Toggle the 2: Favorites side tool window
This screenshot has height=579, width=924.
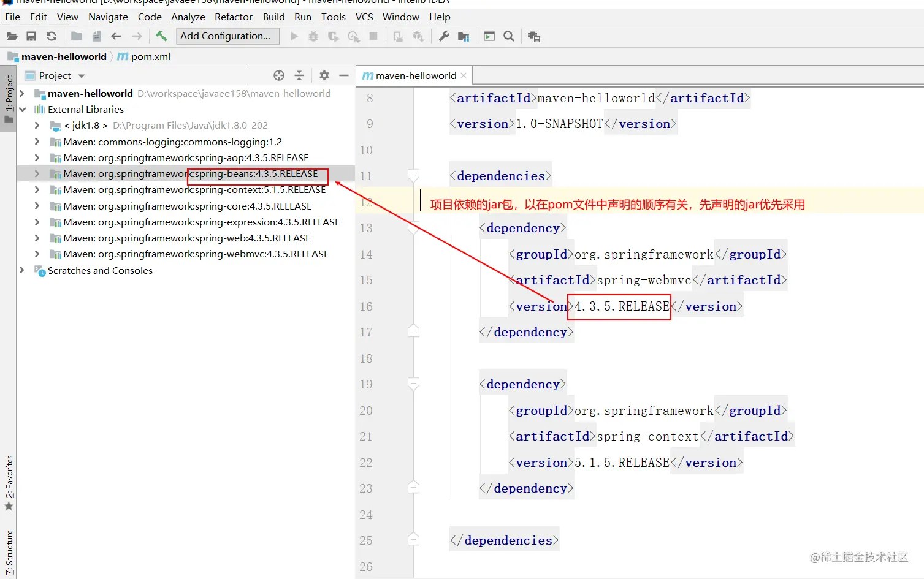[9, 483]
